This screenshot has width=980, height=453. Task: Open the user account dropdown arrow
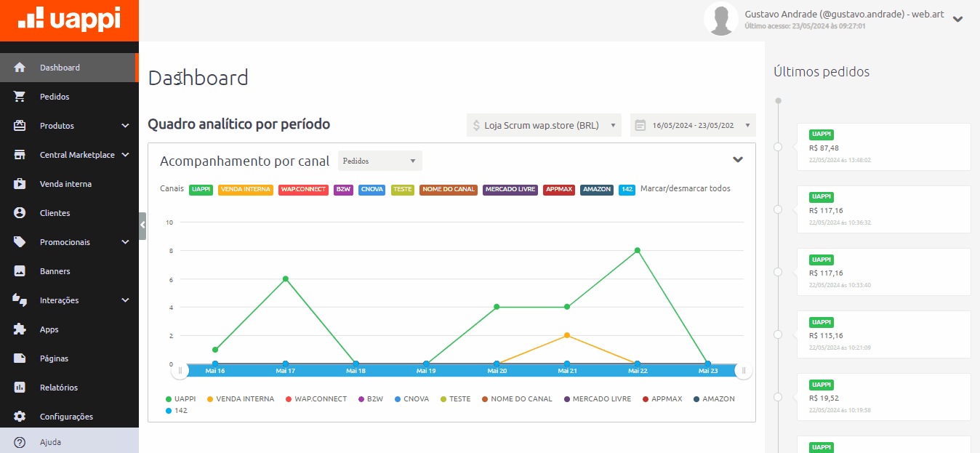tap(958, 20)
